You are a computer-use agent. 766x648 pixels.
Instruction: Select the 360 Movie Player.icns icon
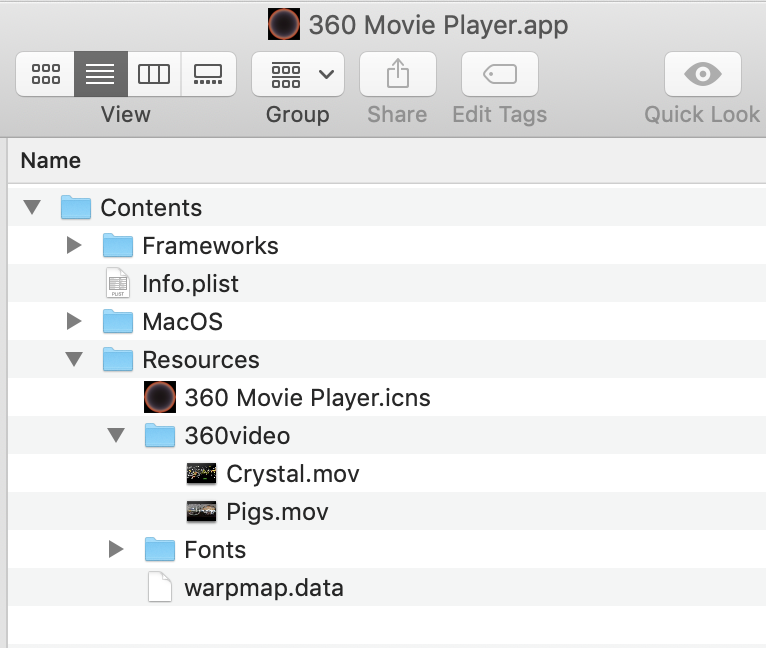point(160,397)
